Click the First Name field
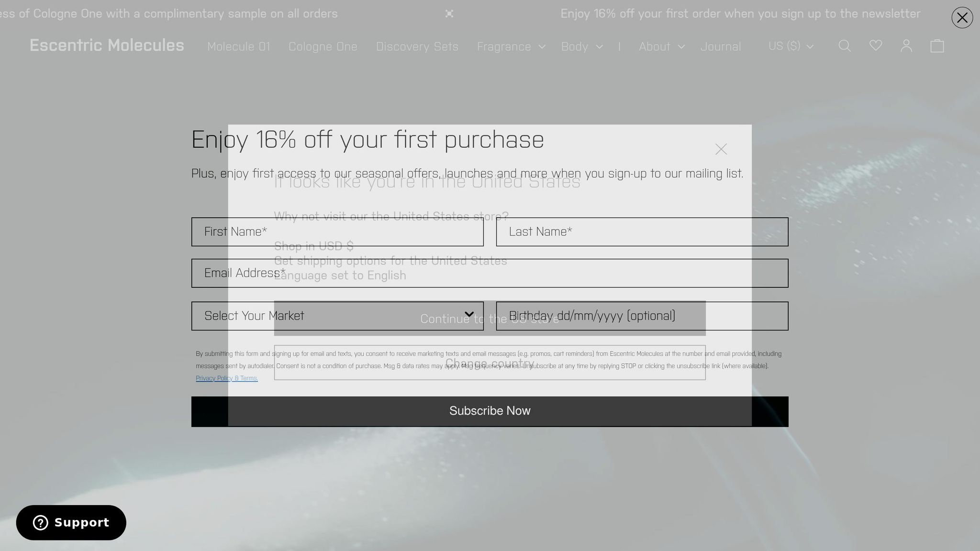980x551 pixels. (337, 232)
